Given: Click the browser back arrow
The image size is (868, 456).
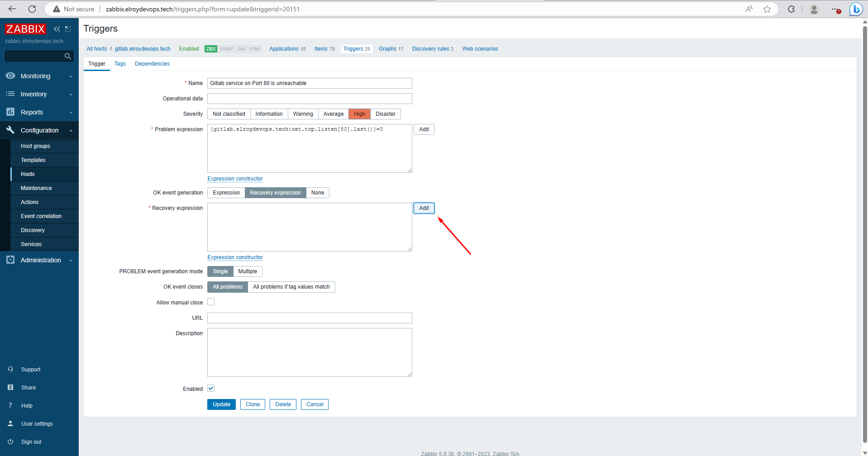Looking at the screenshot, I should pyautogui.click(x=12, y=9).
